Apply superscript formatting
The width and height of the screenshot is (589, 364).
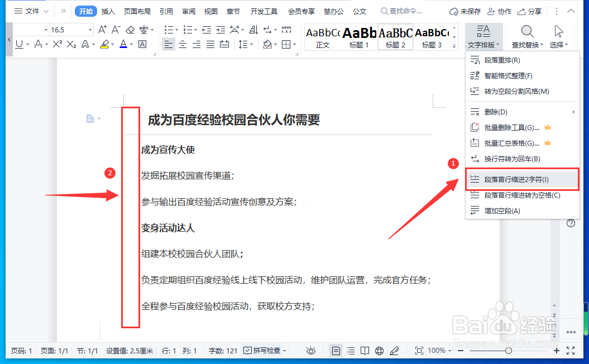point(58,44)
